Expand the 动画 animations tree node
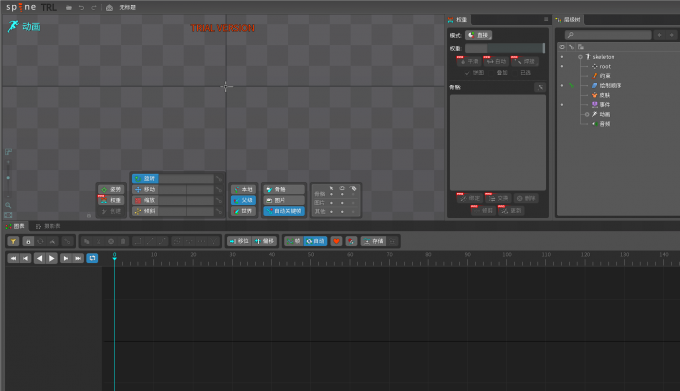 (x=587, y=114)
